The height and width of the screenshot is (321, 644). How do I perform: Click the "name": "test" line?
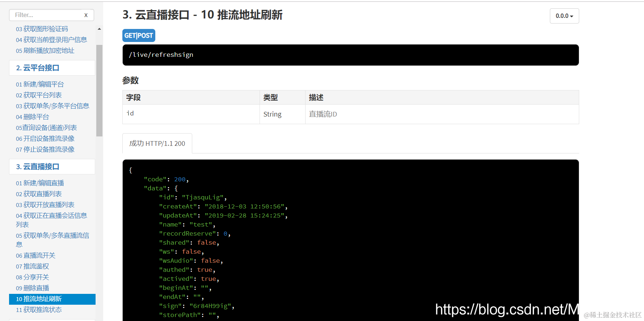187,224
